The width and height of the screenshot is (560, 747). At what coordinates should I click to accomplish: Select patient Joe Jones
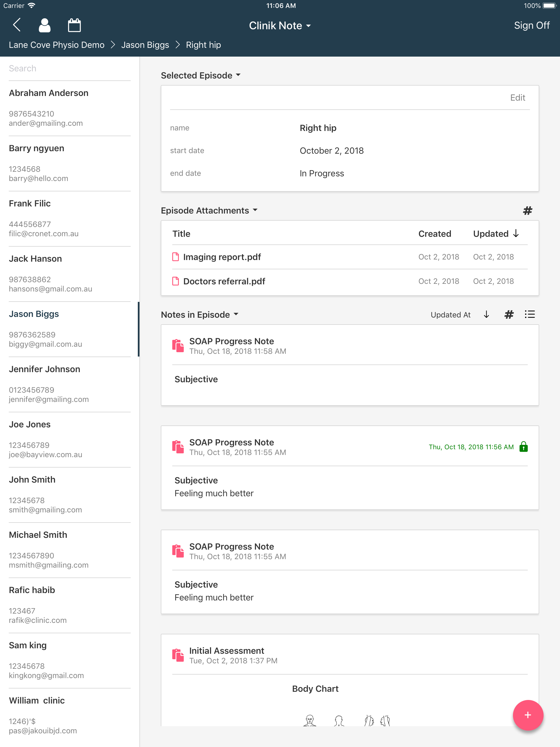pos(69,440)
